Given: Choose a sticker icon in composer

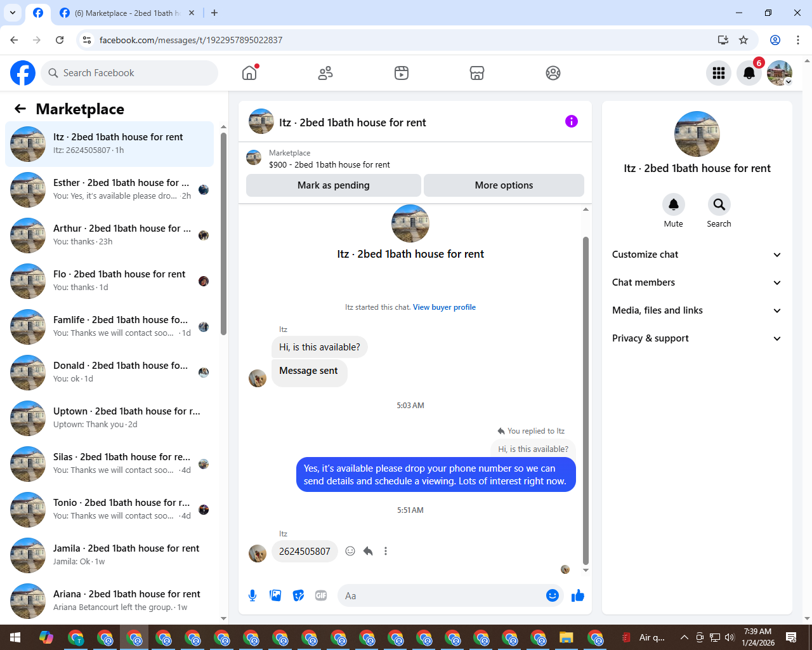Looking at the screenshot, I should coord(298,595).
